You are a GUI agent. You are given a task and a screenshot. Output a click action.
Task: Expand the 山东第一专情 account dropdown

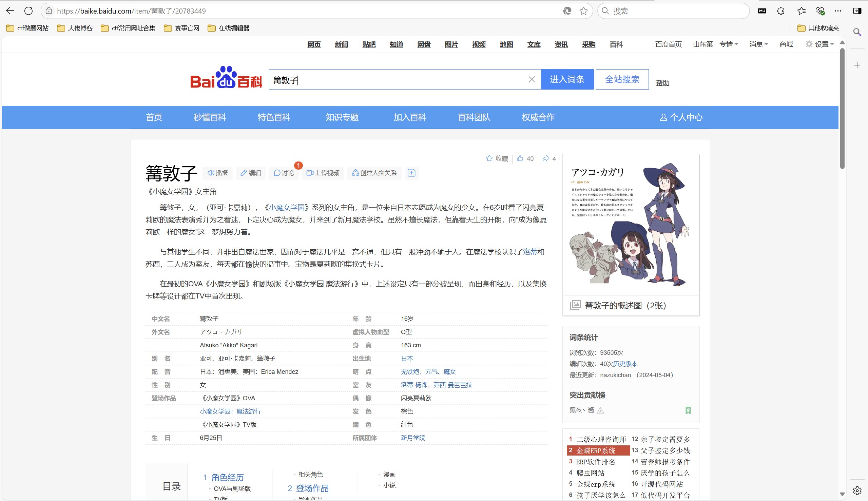pos(715,44)
